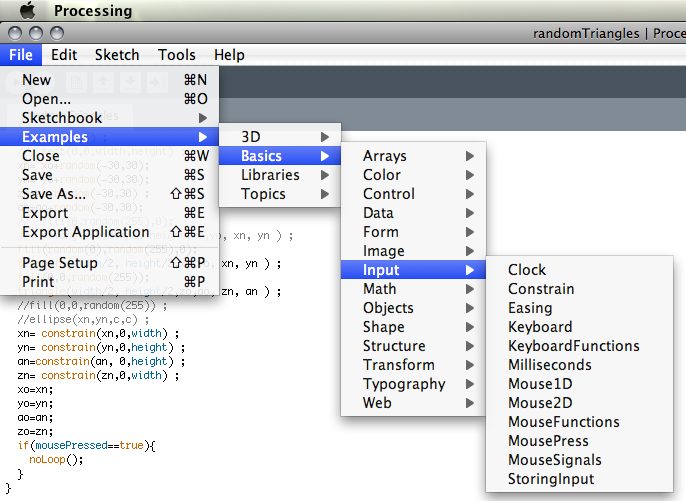Viewport: 686px width, 501px height.
Task: Open the MousePress example
Action: pos(580,441)
